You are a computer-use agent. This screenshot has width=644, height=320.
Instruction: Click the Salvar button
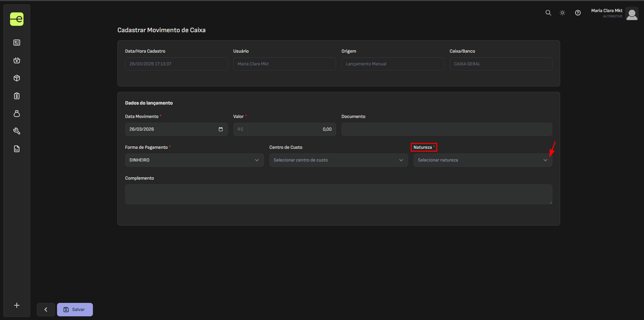tap(75, 310)
